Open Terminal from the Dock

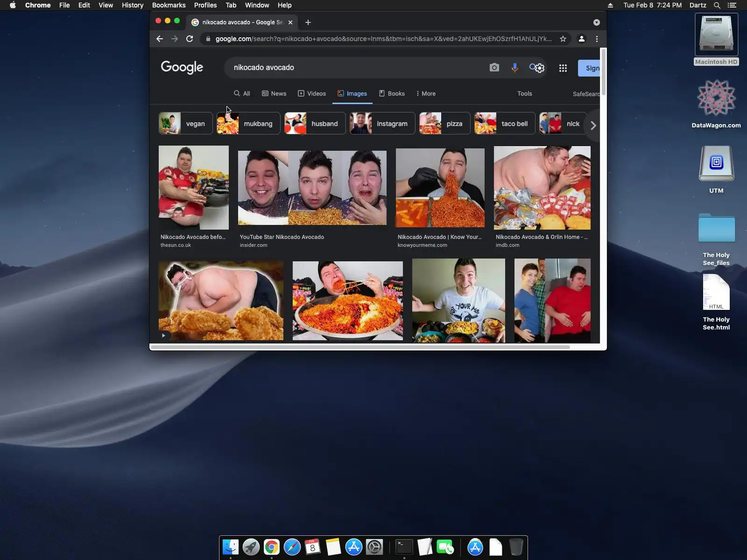point(404,547)
